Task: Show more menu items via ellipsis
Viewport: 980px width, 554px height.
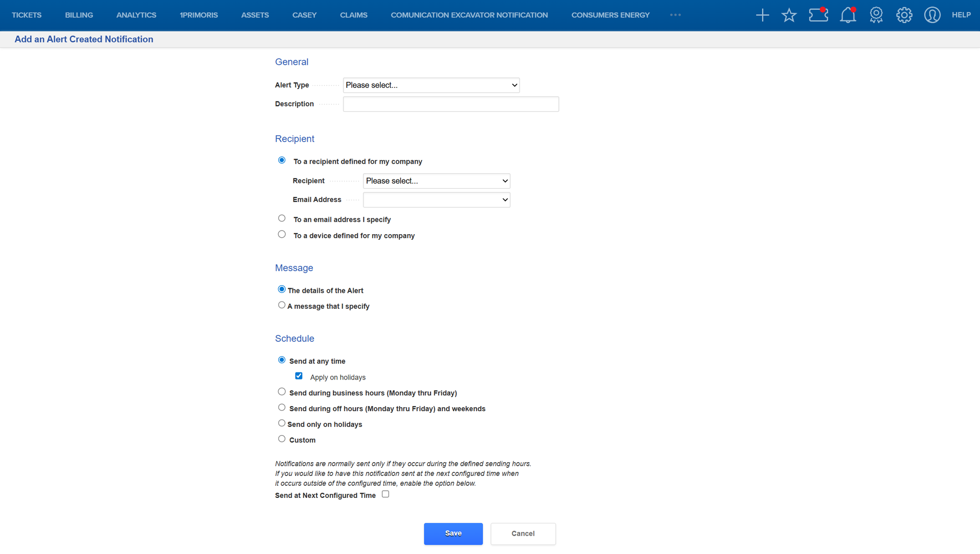Action: [675, 15]
